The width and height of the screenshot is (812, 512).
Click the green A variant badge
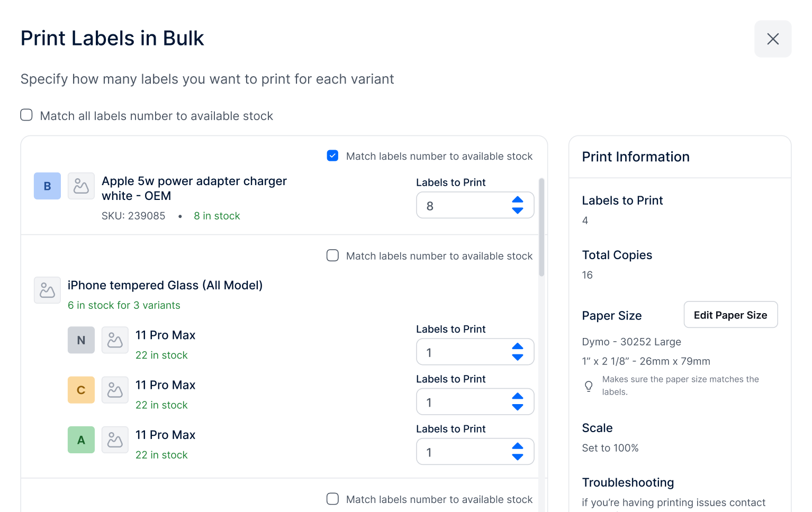pos(81,440)
